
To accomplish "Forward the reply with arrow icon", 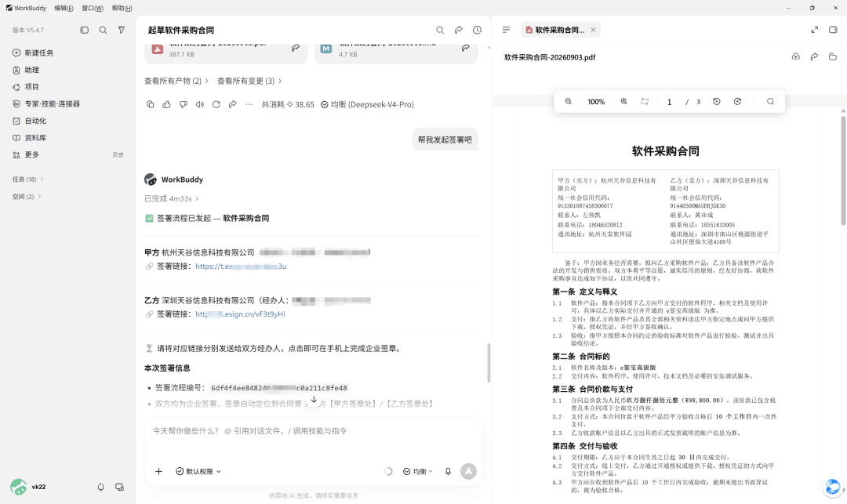I will click(233, 105).
